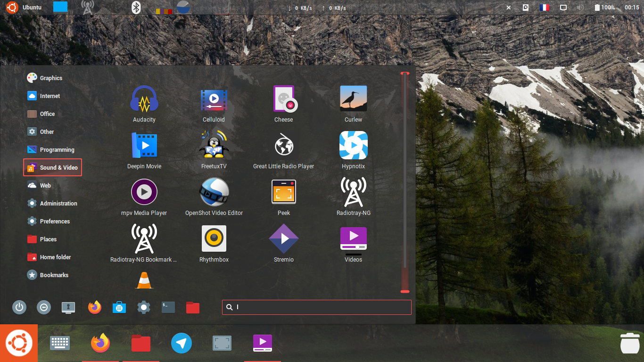Screen dimensions: 644x362
Task: Click the lock screen monitor icon
Action: (68, 308)
